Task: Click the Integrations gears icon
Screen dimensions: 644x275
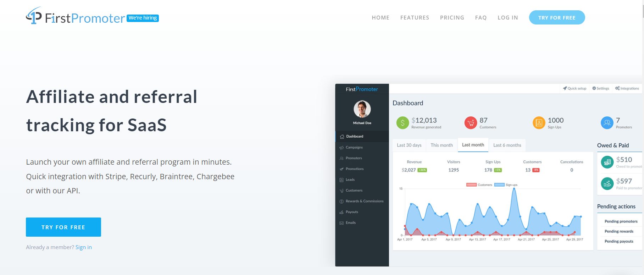Action: tap(617, 88)
